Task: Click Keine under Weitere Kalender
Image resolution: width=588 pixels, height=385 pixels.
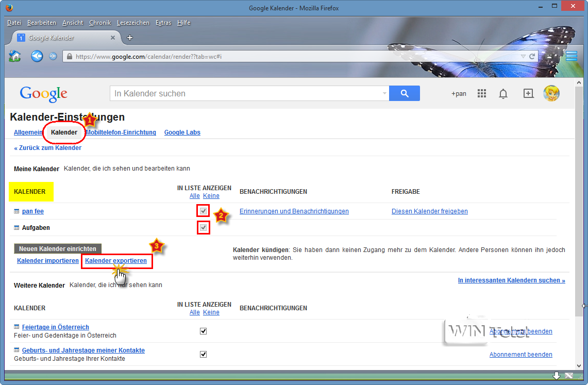Action: point(211,312)
